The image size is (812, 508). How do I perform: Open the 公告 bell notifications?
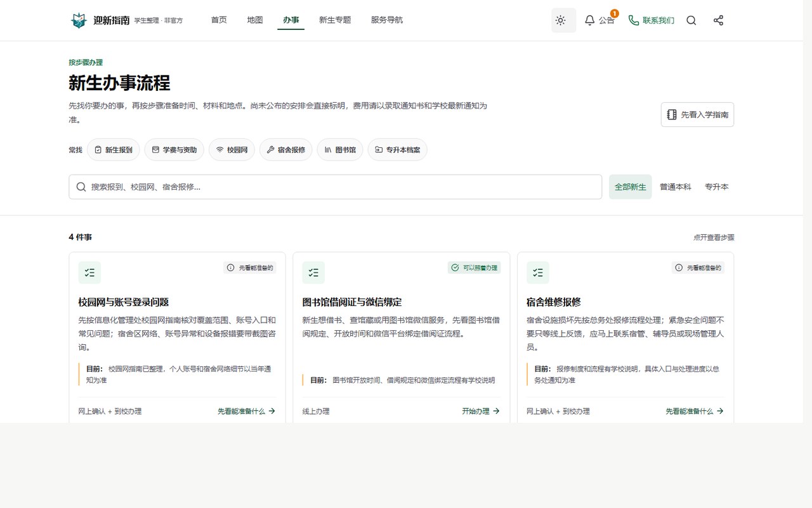click(x=599, y=20)
